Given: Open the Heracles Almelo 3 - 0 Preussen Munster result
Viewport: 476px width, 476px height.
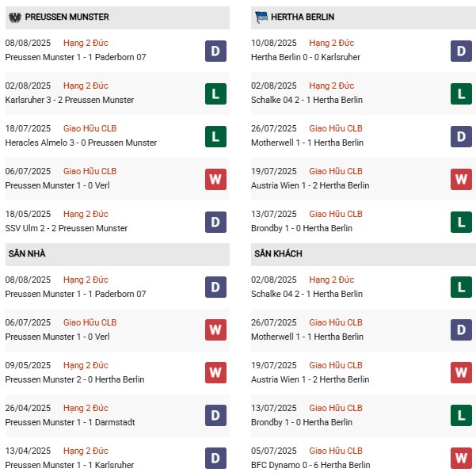Looking at the screenshot, I should coord(81,143).
